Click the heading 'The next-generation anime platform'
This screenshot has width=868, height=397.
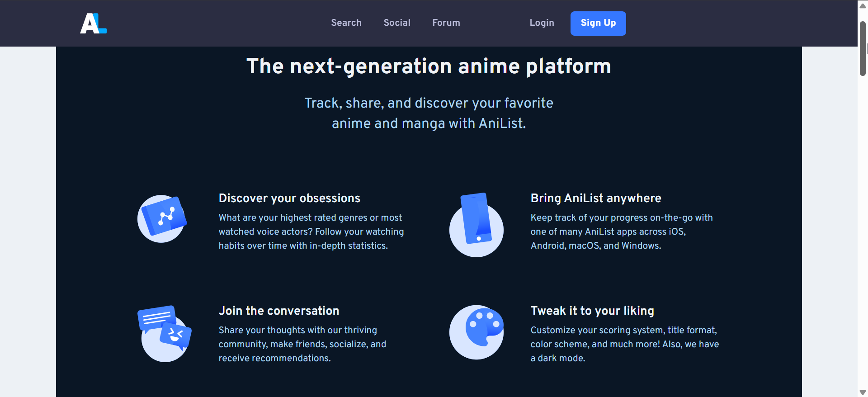pos(429,66)
